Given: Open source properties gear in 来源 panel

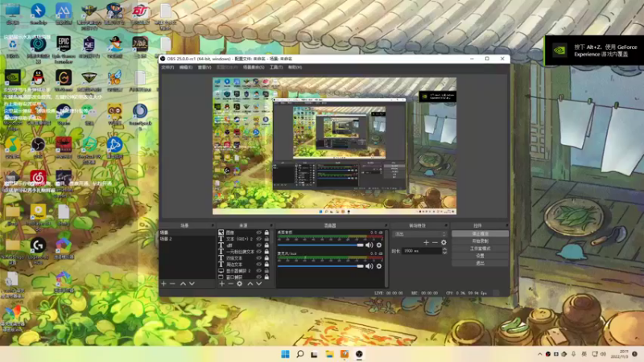Looking at the screenshot, I should tap(239, 284).
